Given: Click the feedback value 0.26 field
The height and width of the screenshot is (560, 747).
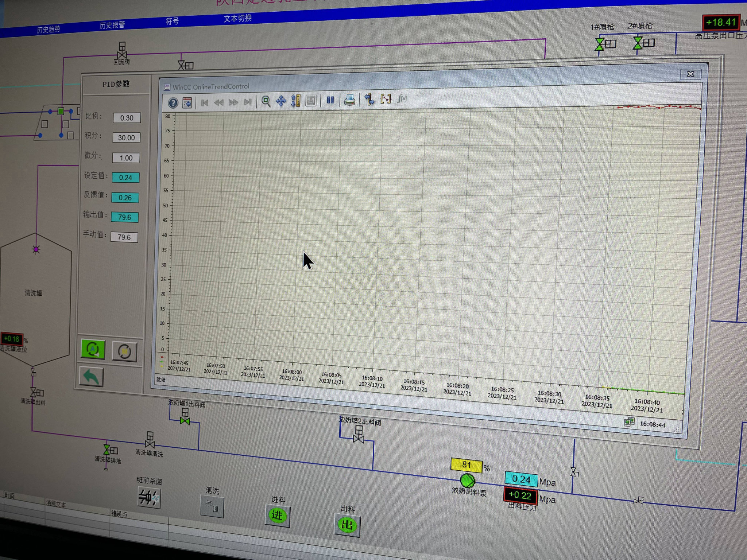Looking at the screenshot, I should click(125, 198).
